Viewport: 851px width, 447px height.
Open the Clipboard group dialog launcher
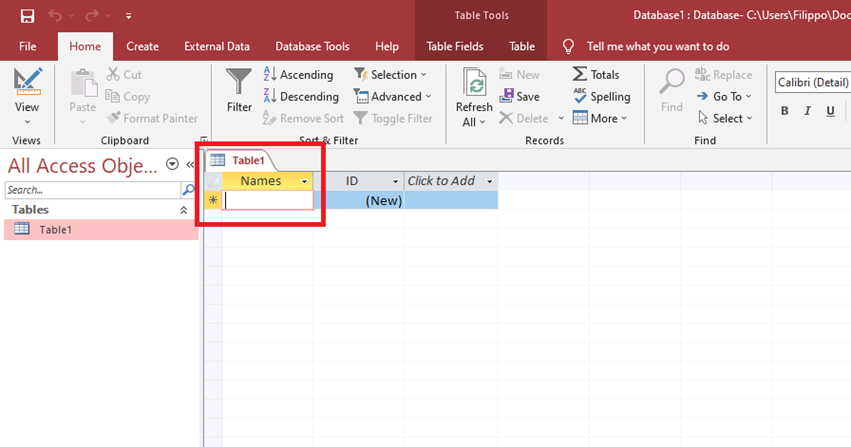pyautogui.click(x=204, y=140)
